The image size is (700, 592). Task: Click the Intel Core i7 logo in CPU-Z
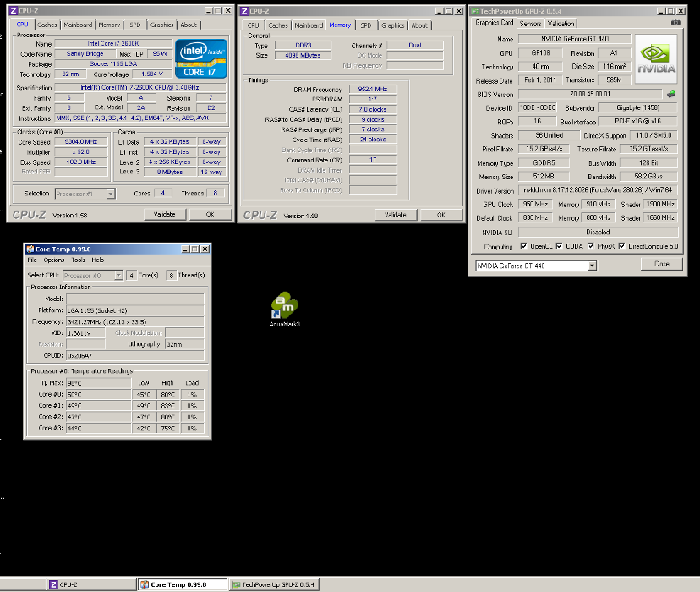click(201, 59)
